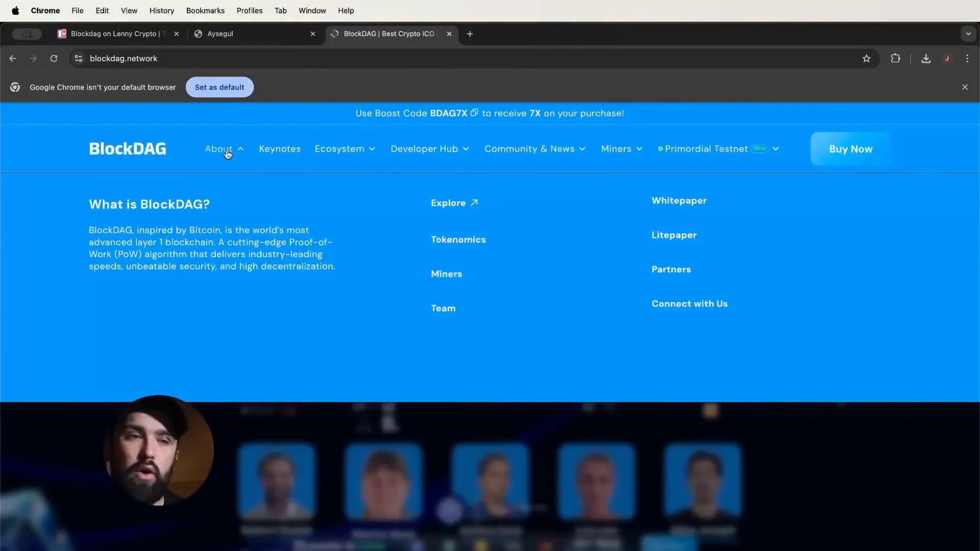Close the BlockDAG Best Crypto ICO tab
Image resolution: width=980 pixels, height=551 pixels.
point(449,34)
